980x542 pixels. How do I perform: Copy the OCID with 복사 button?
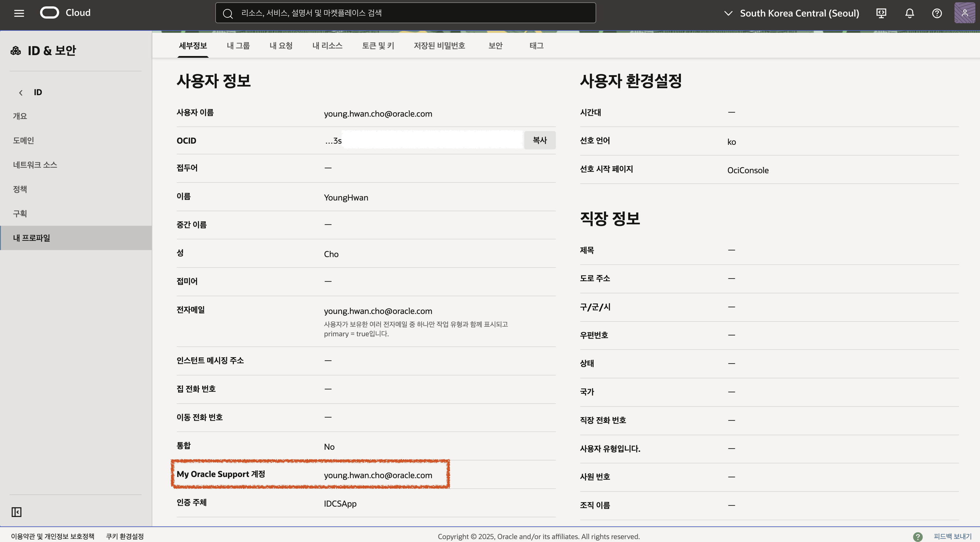(539, 140)
